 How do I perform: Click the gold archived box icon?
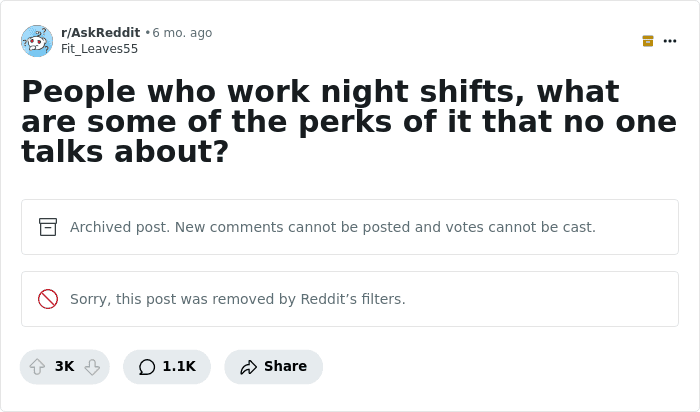[x=648, y=41]
